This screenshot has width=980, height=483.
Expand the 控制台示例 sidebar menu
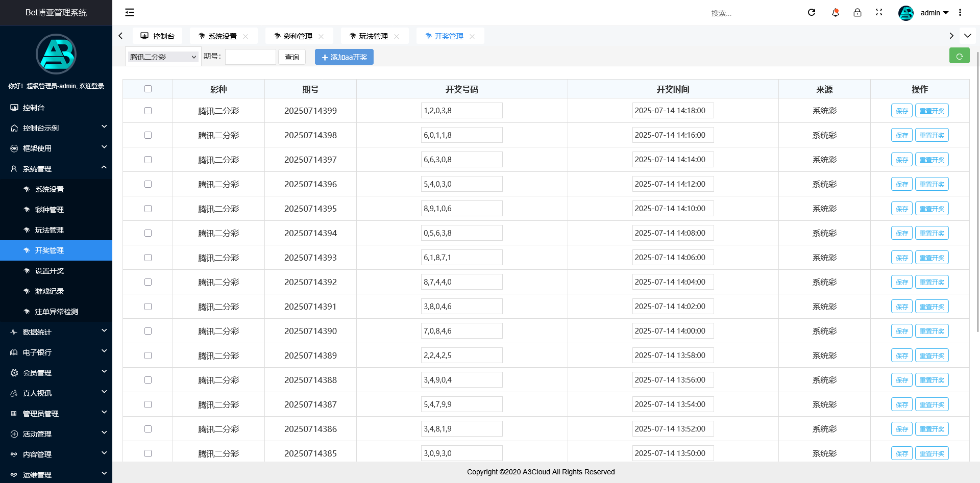(56, 128)
